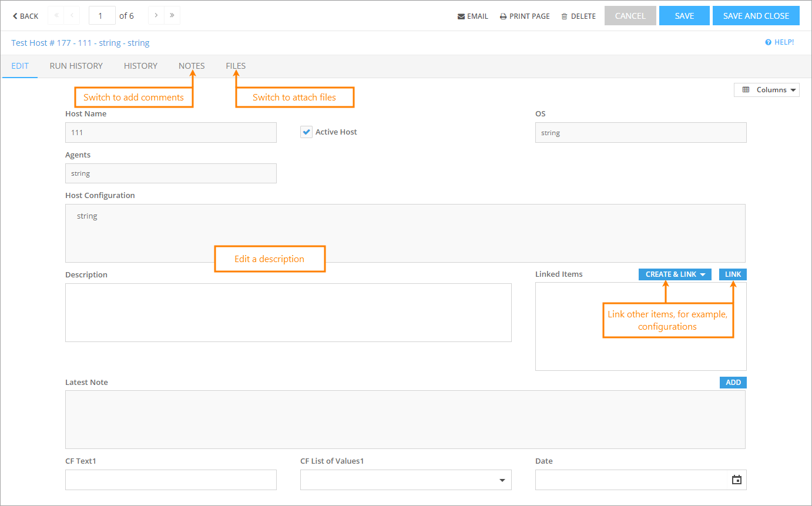
Task: Jump to the last record
Action: pos(172,16)
